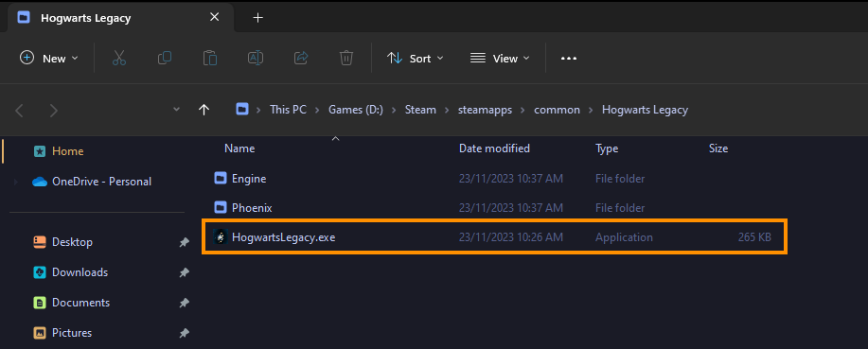
Task: Click the Copy icon in toolbar
Action: 165,58
